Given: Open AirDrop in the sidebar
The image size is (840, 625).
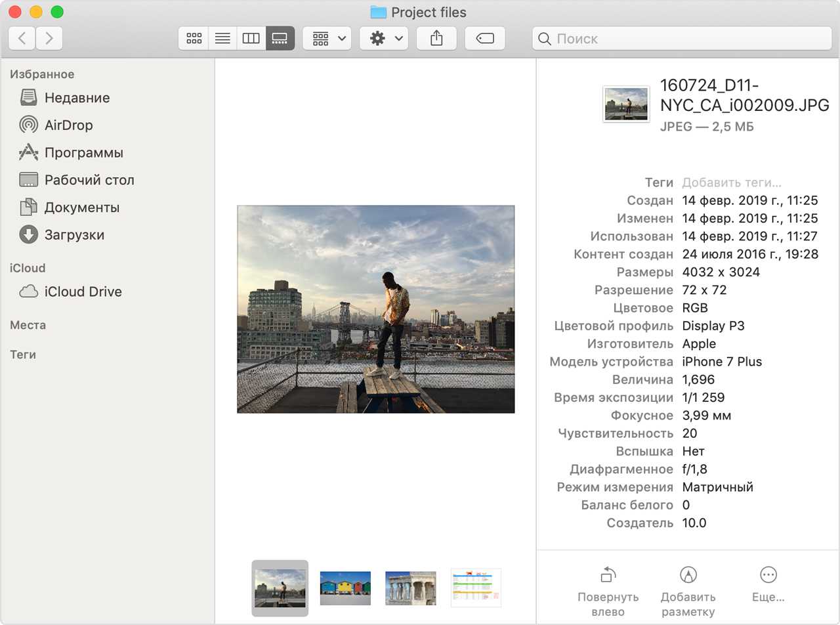Looking at the screenshot, I should (68, 125).
